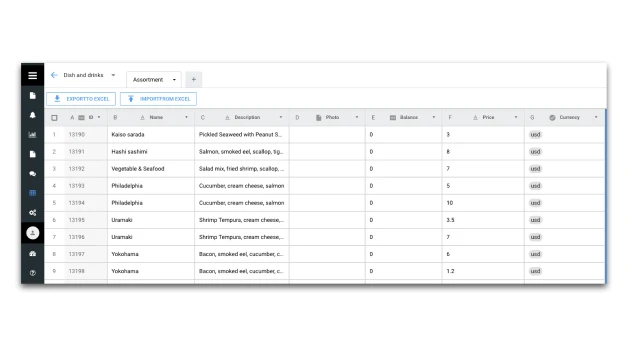Viewport: 640px width, 360px height.
Task: Open the chat bubbles icon
Action: point(33,173)
